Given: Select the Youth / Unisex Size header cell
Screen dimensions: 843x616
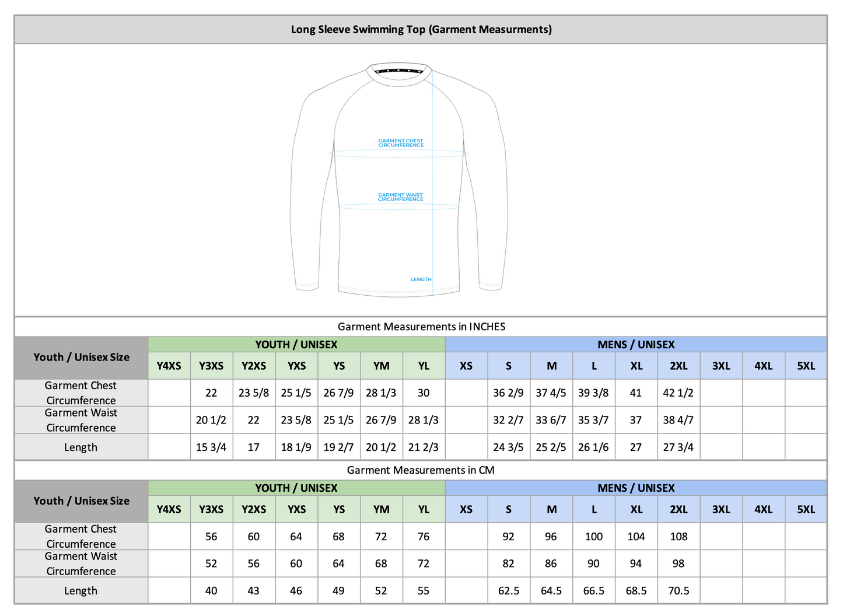Looking at the screenshot, I should pos(81,357).
